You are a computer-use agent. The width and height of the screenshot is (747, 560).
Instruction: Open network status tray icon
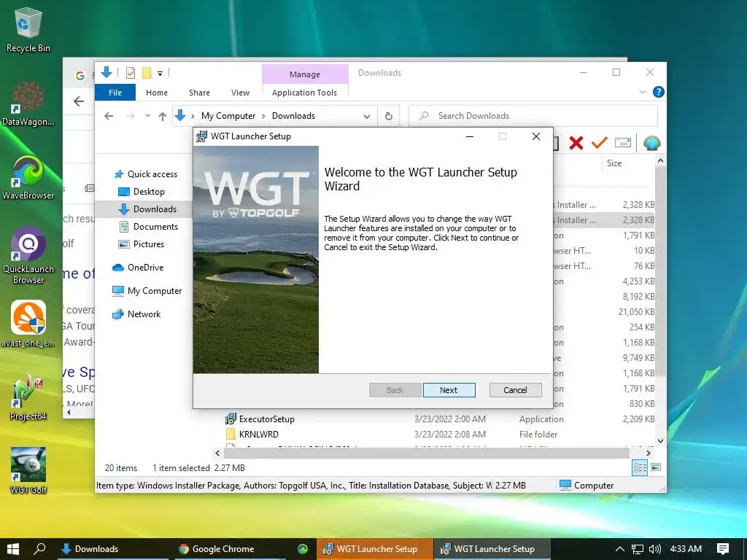tap(638, 549)
